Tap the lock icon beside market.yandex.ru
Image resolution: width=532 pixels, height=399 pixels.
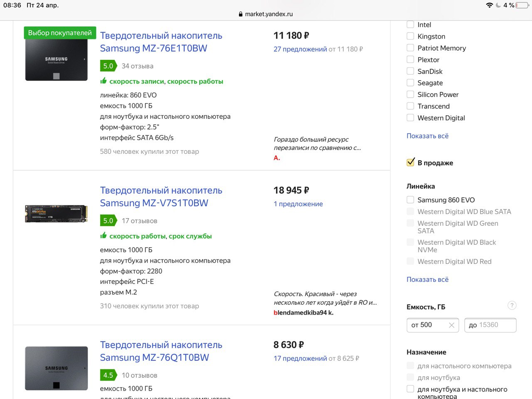241,14
